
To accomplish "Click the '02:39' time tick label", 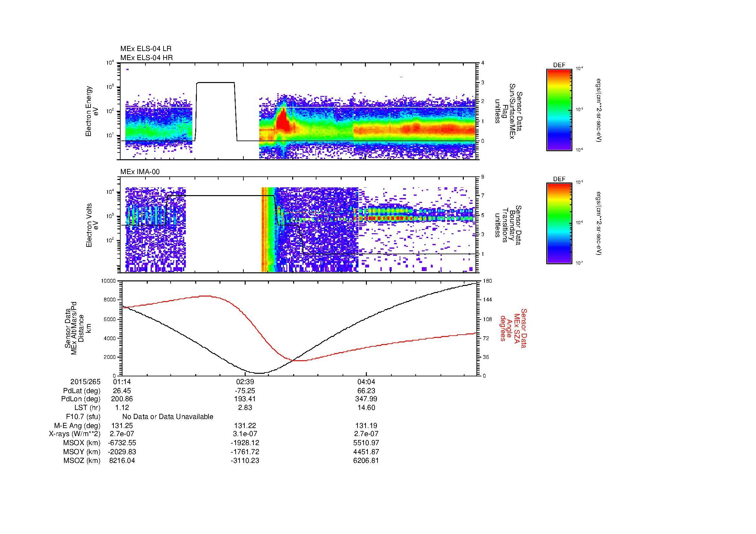I will click(245, 382).
